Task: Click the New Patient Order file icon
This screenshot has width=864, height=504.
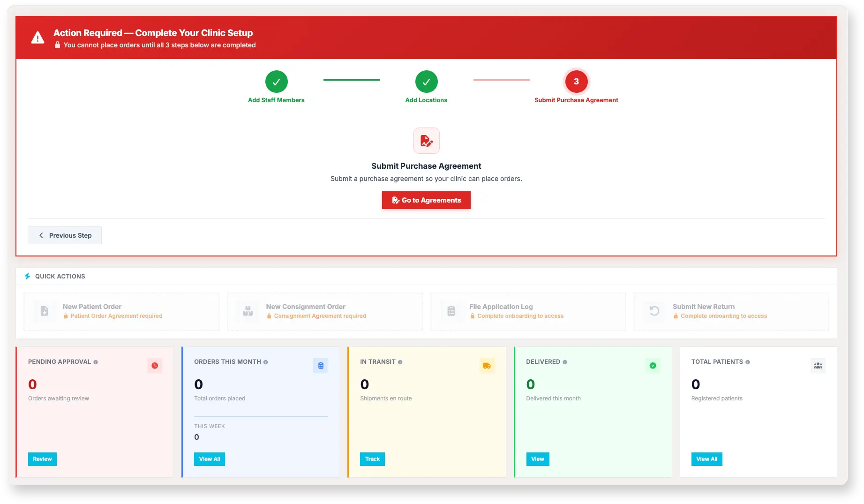Action: pyautogui.click(x=45, y=311)
